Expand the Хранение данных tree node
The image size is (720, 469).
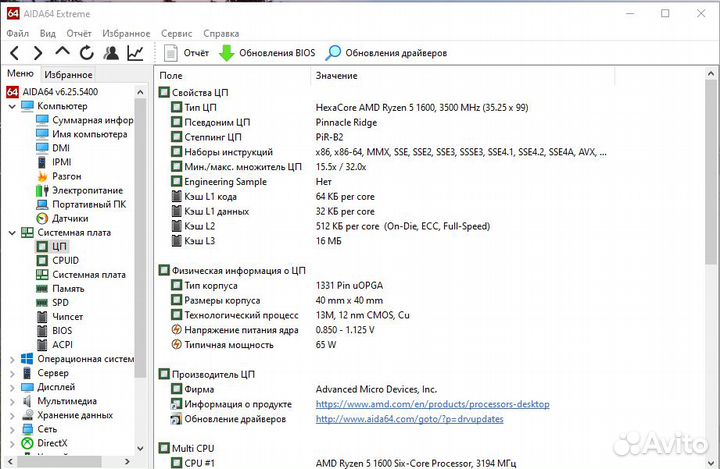click(12, 416)
